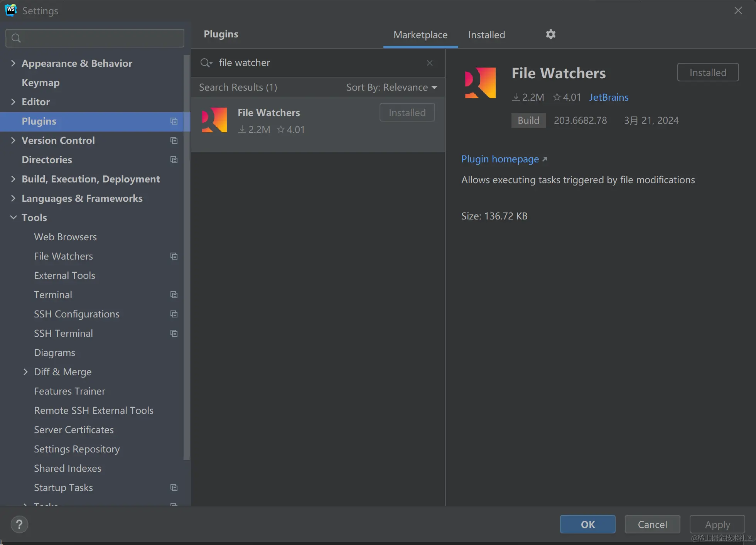The width and height of the screenshot is (756, 545).
Task: Open help with the question mark button
Action: [19, 524]
